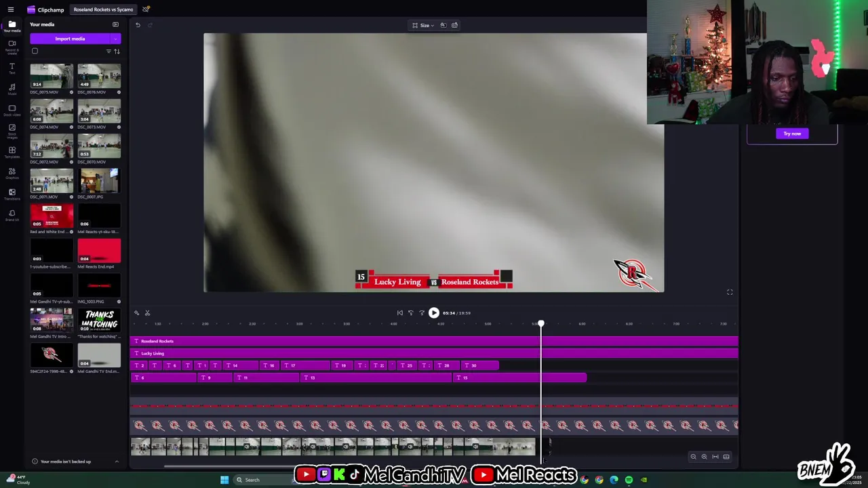
Task: Click the Your media isn't backed up notice
Action: coord(66,462)
